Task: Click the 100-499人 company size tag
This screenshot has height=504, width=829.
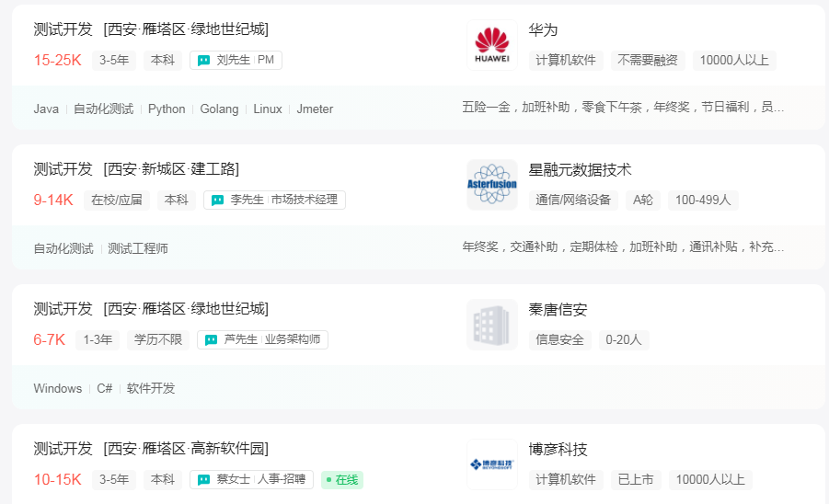Action: coord(703,200)
